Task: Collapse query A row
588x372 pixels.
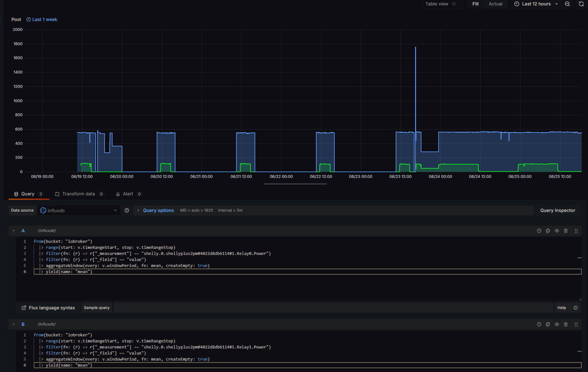Action: coord(14,231)
